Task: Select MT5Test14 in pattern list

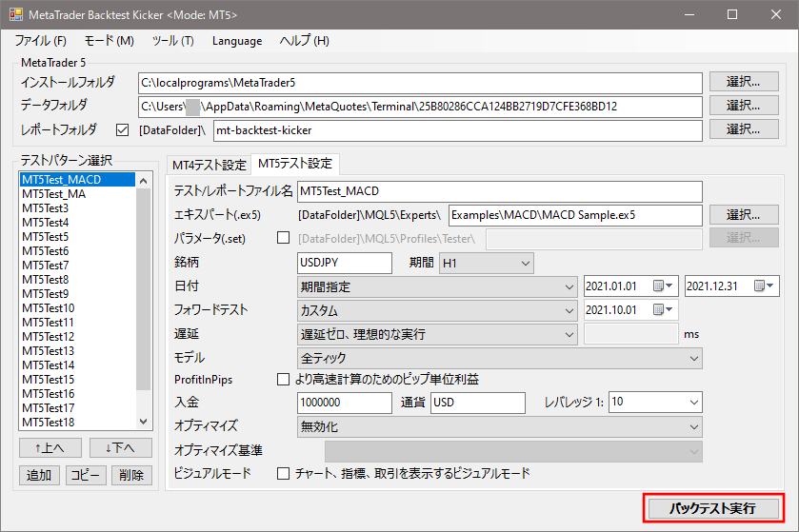Action: [77, 365]
